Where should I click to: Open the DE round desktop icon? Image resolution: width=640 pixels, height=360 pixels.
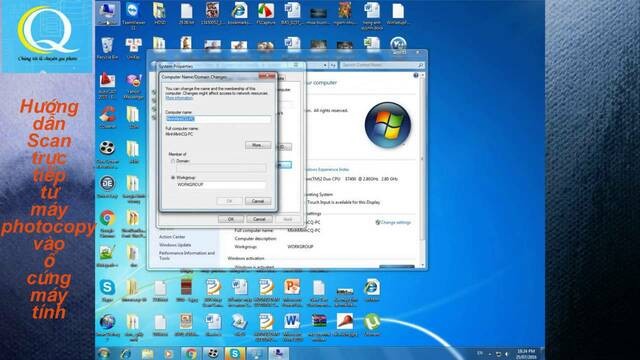[107, 187]
